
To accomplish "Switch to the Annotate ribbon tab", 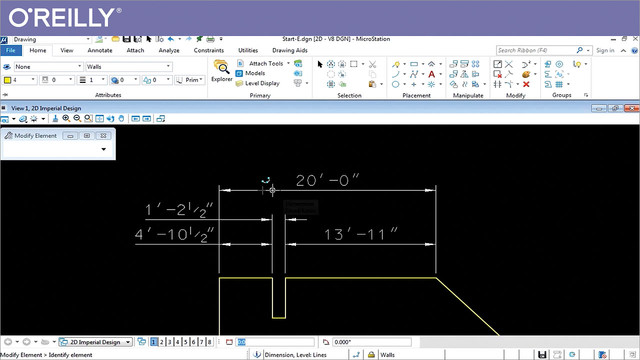I will pos(100,51).
